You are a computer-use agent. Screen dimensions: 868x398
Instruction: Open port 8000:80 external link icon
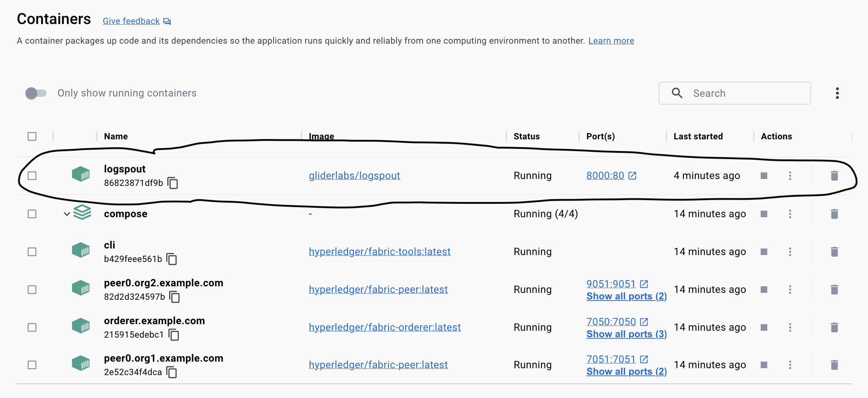click(x=632, y=176)
